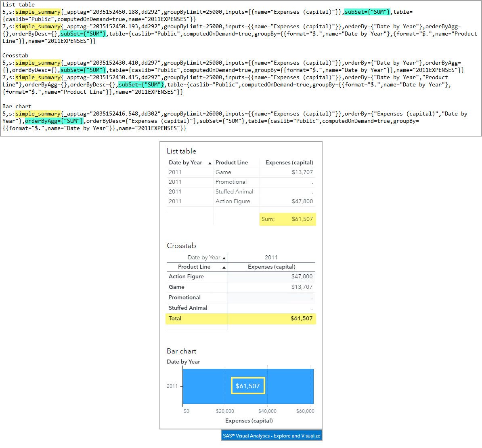
Task: Click the $40,000 axis tick label
Action: 268,411
